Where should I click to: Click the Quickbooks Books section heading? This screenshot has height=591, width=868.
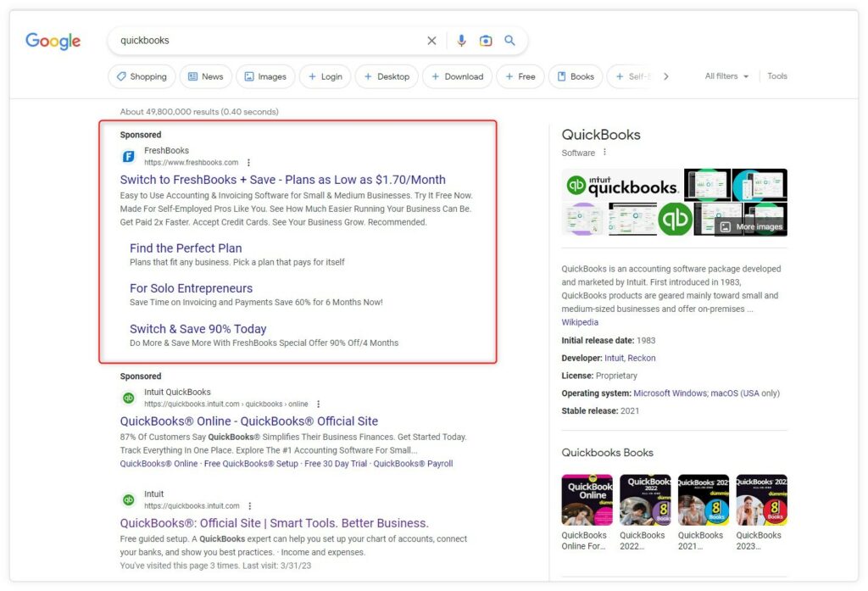[x=607, y=453]
